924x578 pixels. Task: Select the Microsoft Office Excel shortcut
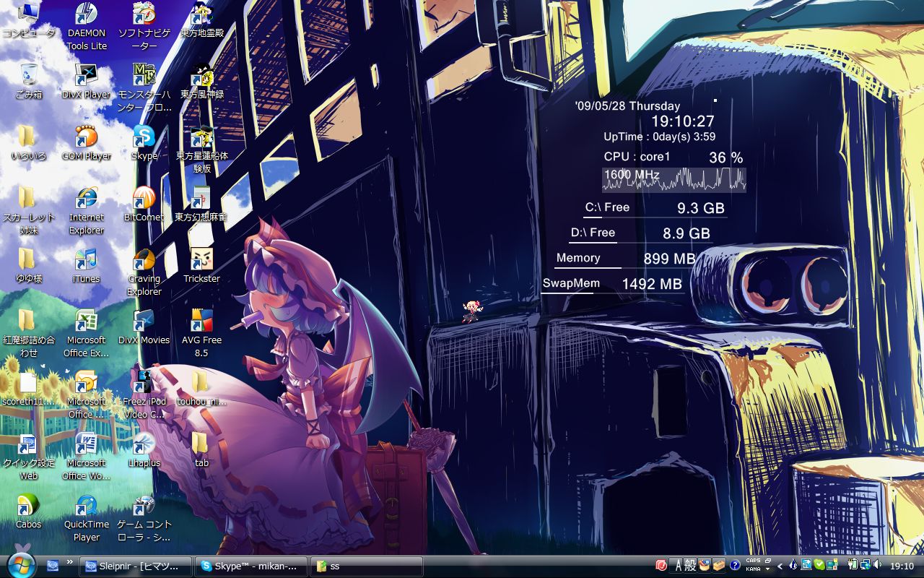click(87, 334)
